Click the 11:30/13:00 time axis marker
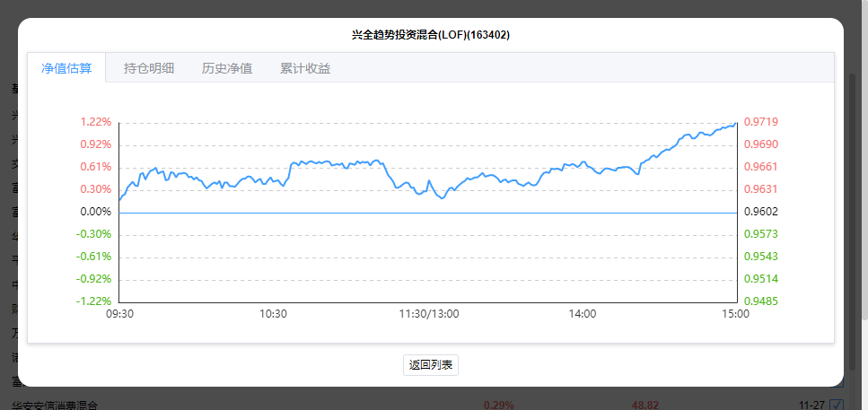 pos(428,314)
